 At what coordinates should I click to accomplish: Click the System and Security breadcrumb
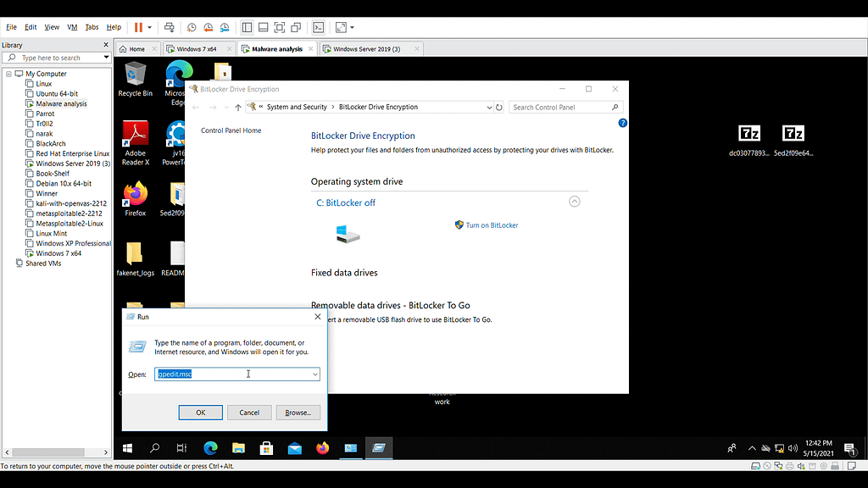pos(297,108)
